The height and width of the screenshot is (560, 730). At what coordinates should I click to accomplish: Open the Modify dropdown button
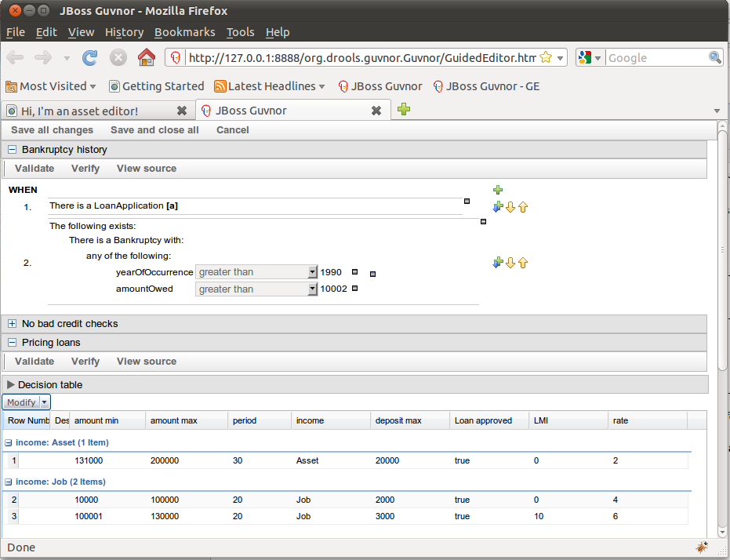click(27, 402)
